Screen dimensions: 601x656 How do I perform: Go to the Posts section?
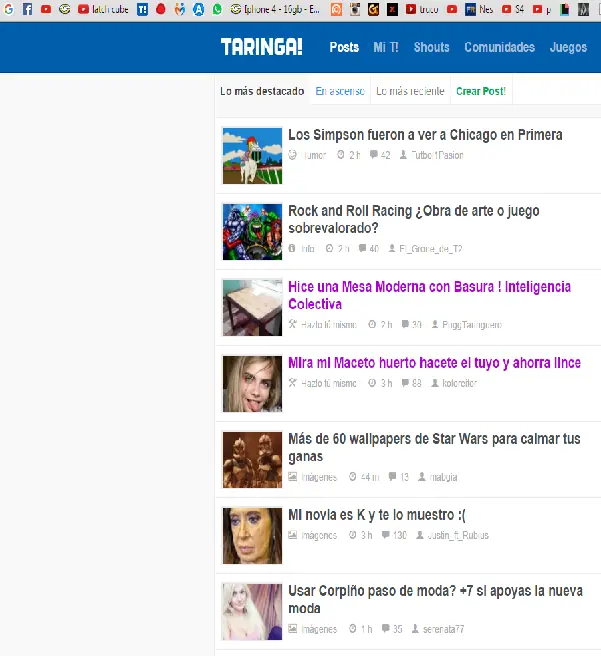344,47
